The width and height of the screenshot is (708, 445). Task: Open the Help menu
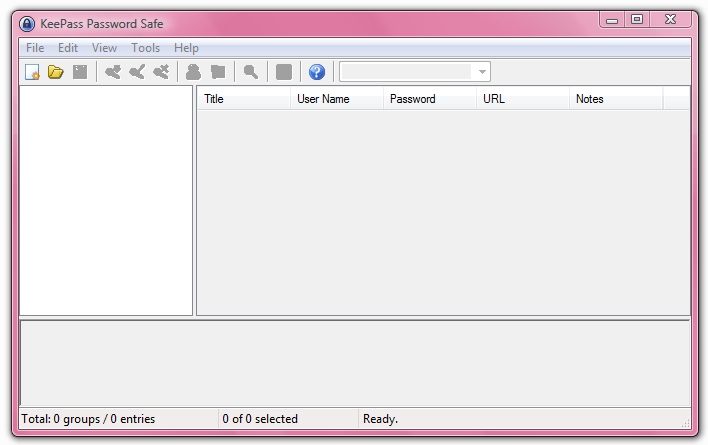[x=186, y=48]
